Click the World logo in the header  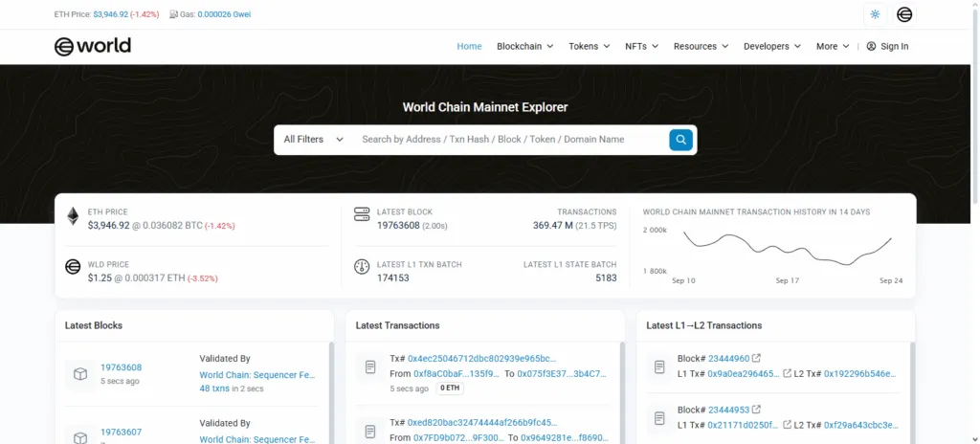point(93,46)
